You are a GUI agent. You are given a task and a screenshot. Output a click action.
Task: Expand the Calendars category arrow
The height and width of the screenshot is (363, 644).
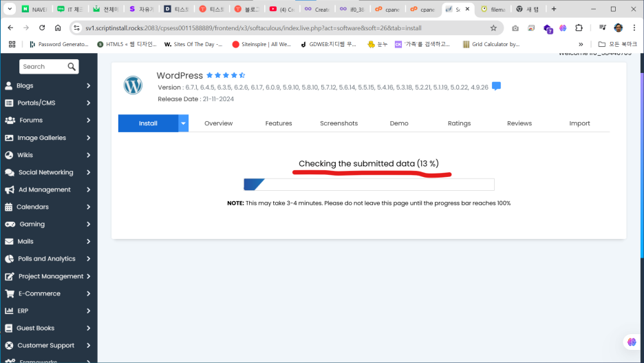coord(88,207)
